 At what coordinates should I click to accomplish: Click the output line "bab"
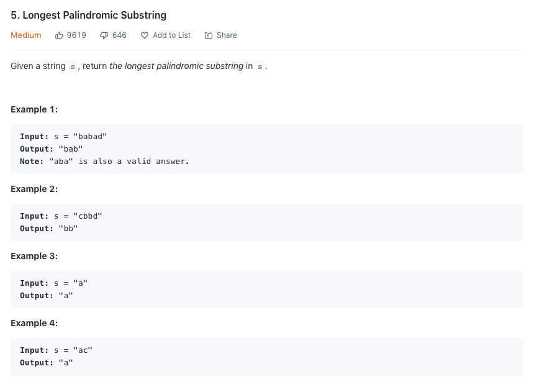click(52, 149)
